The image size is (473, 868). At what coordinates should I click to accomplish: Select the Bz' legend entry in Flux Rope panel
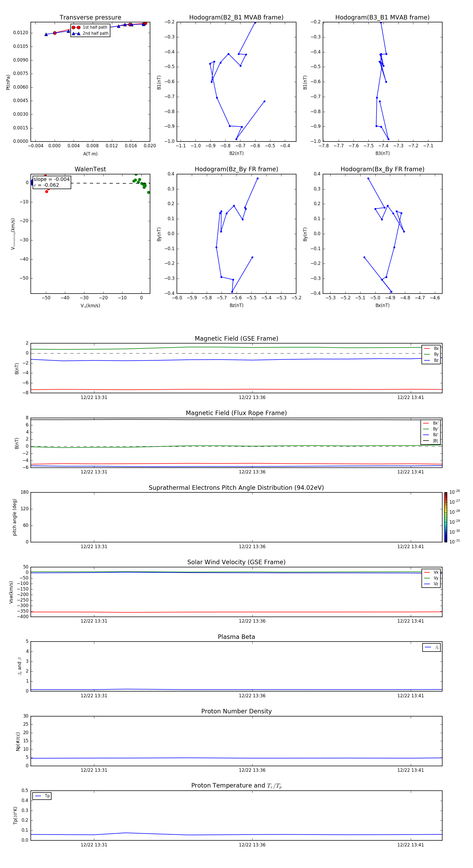pos(431,435)
